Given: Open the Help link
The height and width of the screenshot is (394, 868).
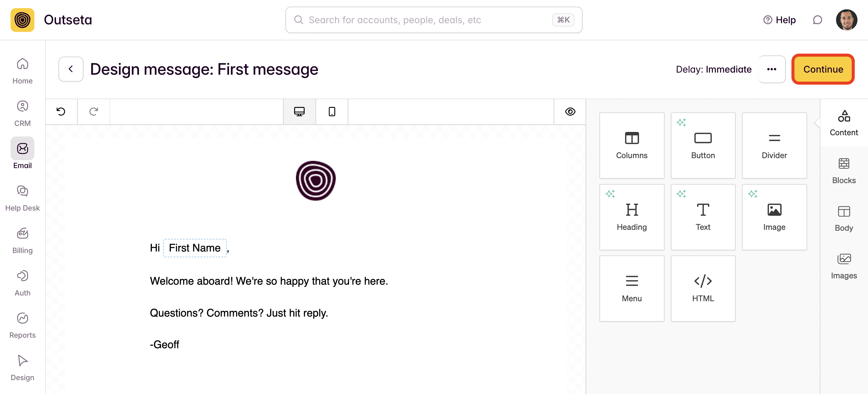Looking at the screenshot, I should (x=779, y=20).
